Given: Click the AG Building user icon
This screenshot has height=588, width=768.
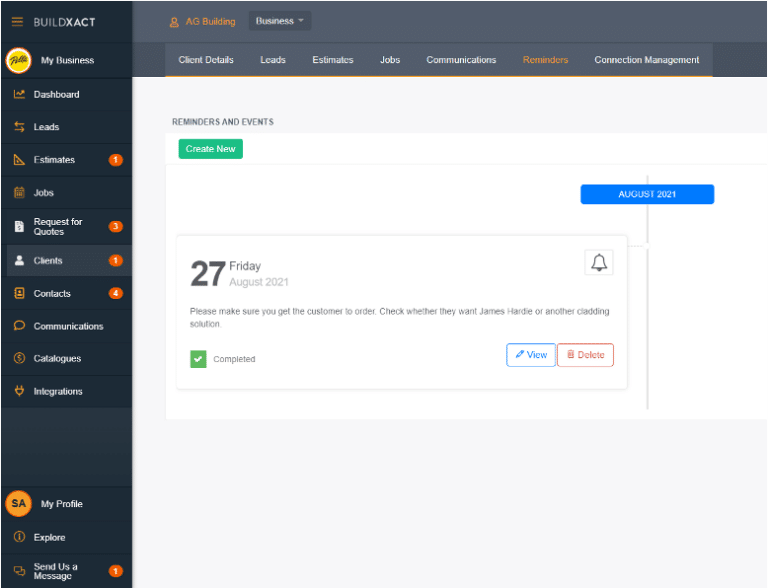Looking at the screenshot, I should pos(174,22).
